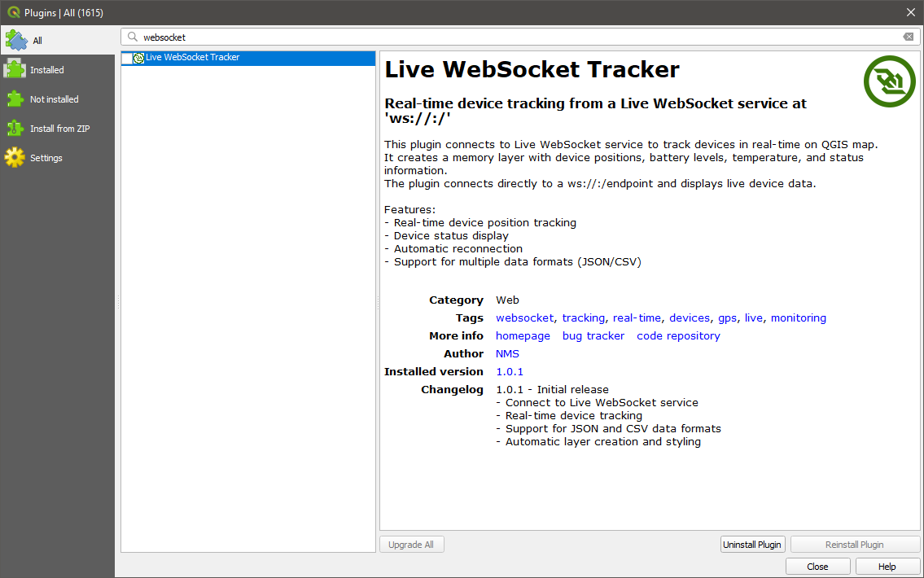The image size is (924, 578).
Task: Click the NMS author link
Action: pos(507,353)
